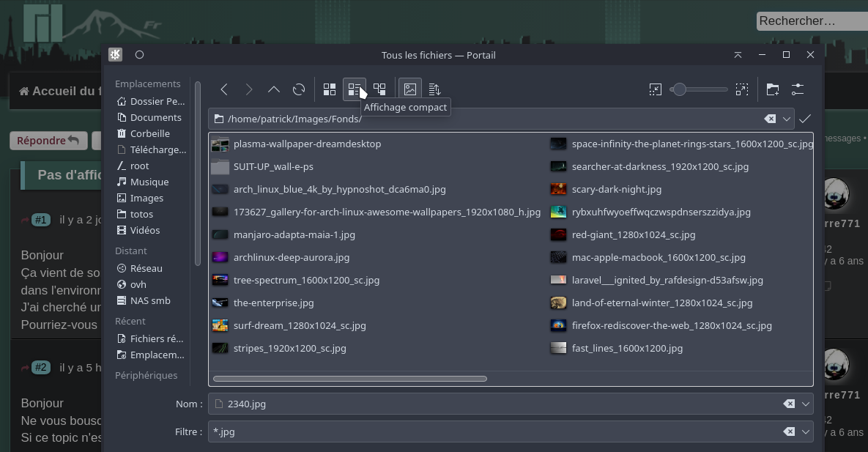Expand the Nom filename dropdown
Screen dimensions: 868x452
pyautogui.click(x=806, y=404)
